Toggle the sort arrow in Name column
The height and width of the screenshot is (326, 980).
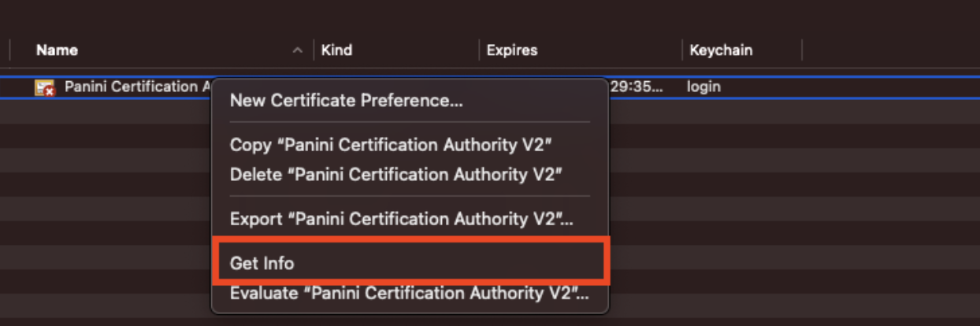[297, 50]
